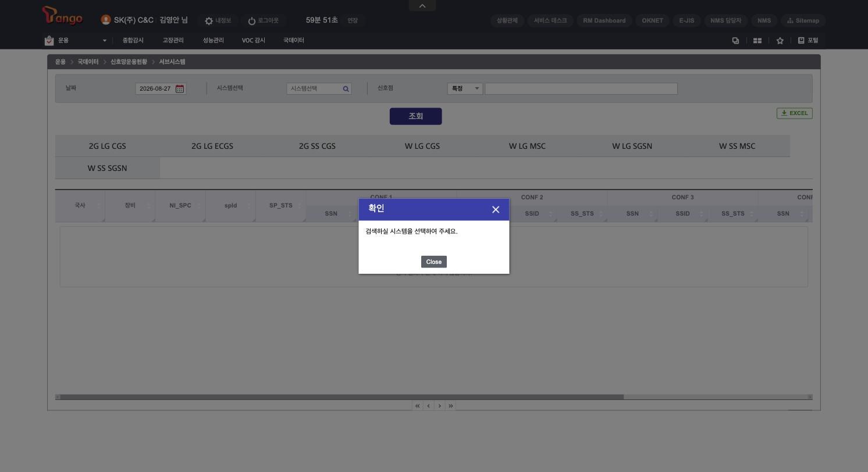Viewport: 868px width, 472px height.
Task: Expand the 운용 module dropdown
Action: click(105, 41)
